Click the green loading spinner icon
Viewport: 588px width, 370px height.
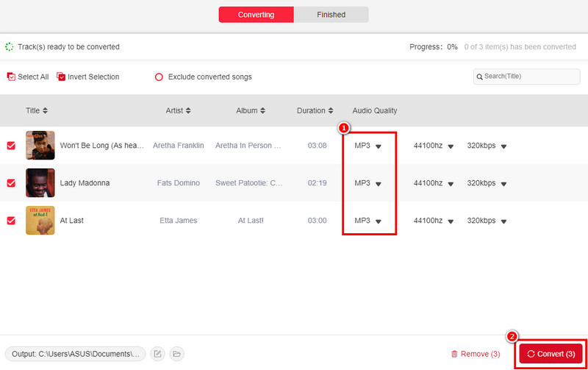[x=10, y=47]
